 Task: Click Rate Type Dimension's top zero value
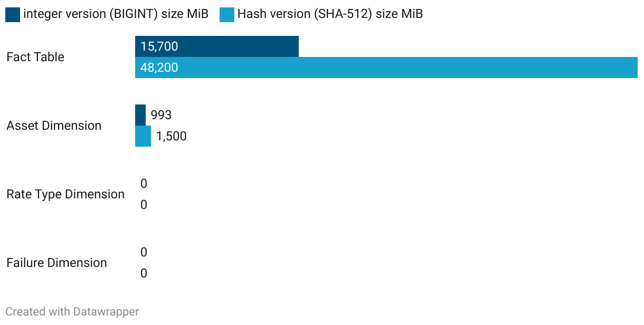(144, 184)
